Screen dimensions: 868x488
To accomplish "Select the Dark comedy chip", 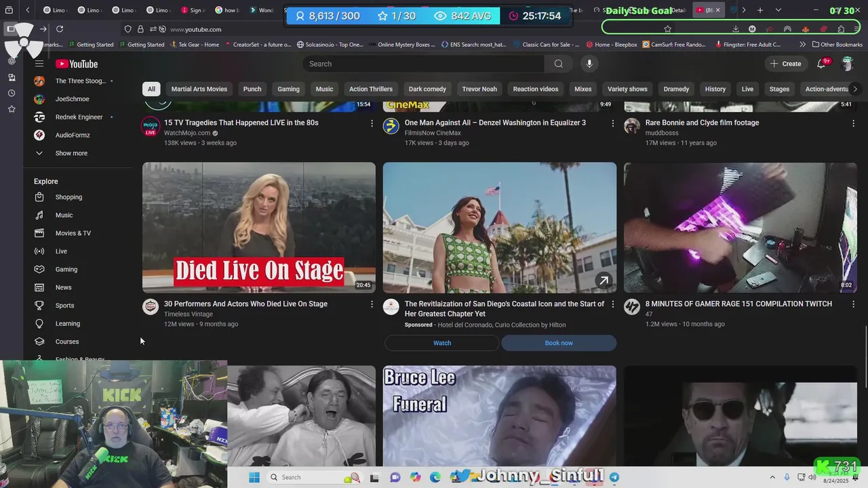I will click(427, 89).
